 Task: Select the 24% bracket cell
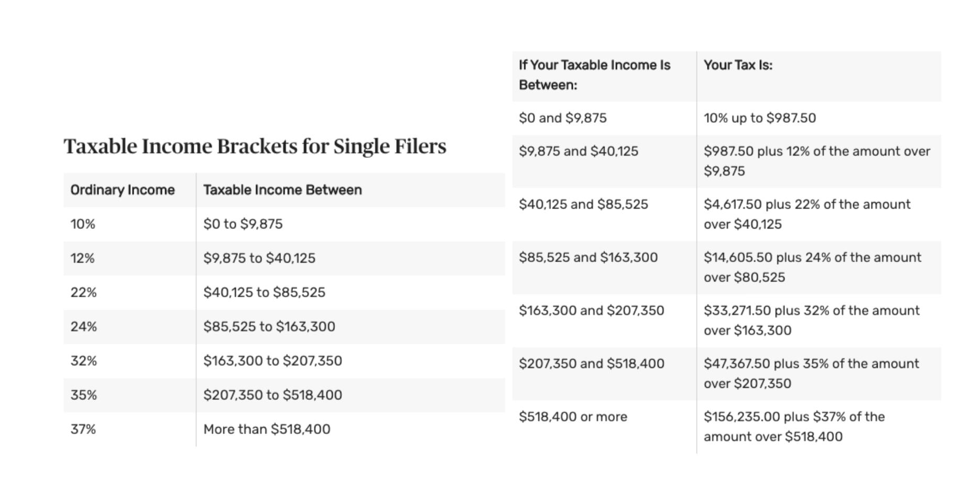(x=84, y=327)
